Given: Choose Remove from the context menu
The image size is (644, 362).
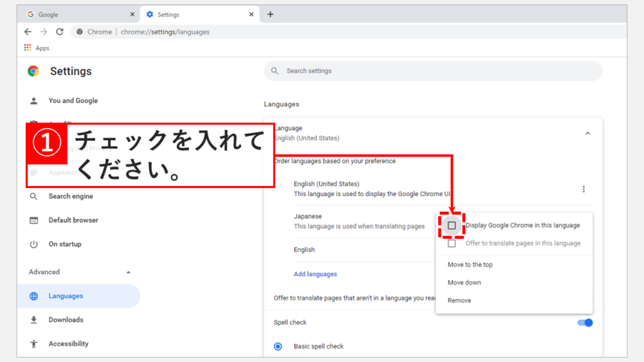Looking at the screenshot, I should click(459, 300).
